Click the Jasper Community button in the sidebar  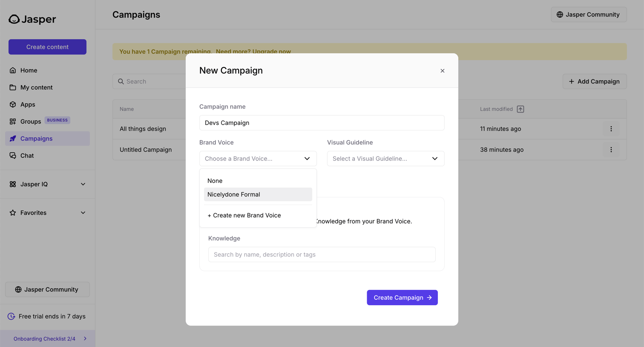pyautogui.click(x=47, y=289)
